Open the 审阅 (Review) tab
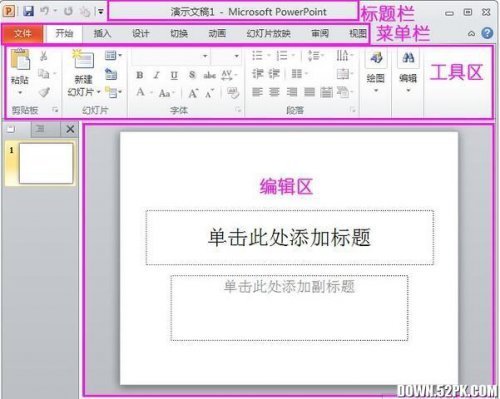 320,33
